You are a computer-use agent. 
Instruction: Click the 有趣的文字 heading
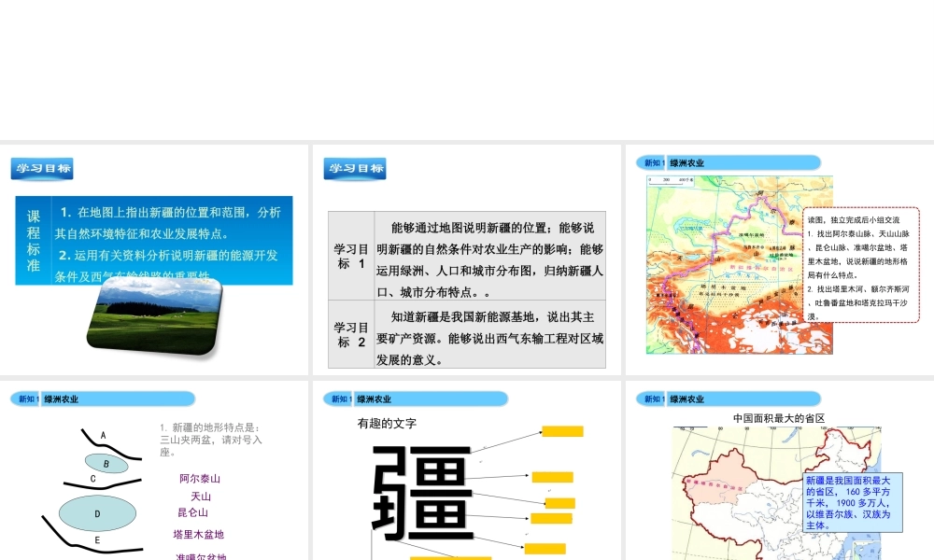[x=388, y=423]
